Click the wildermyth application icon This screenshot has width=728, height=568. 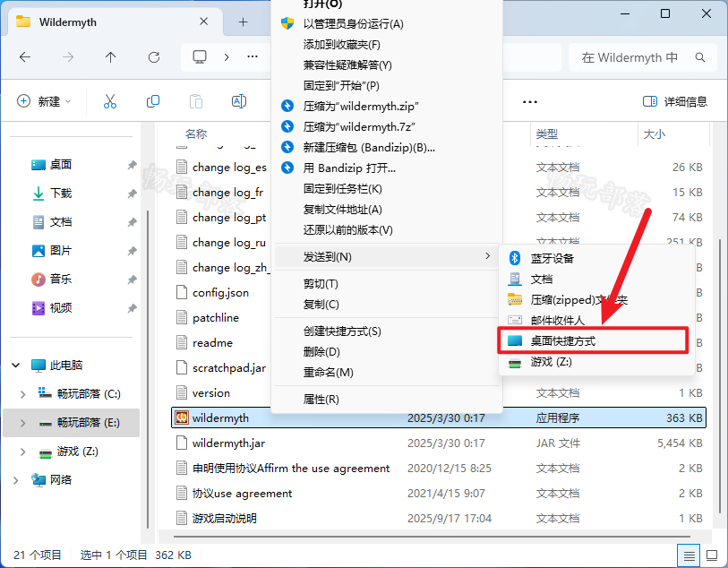(182, 418)
